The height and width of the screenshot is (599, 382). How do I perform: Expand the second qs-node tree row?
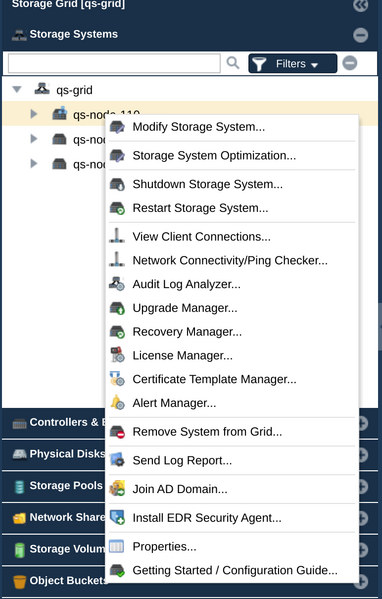pos(34,139)
